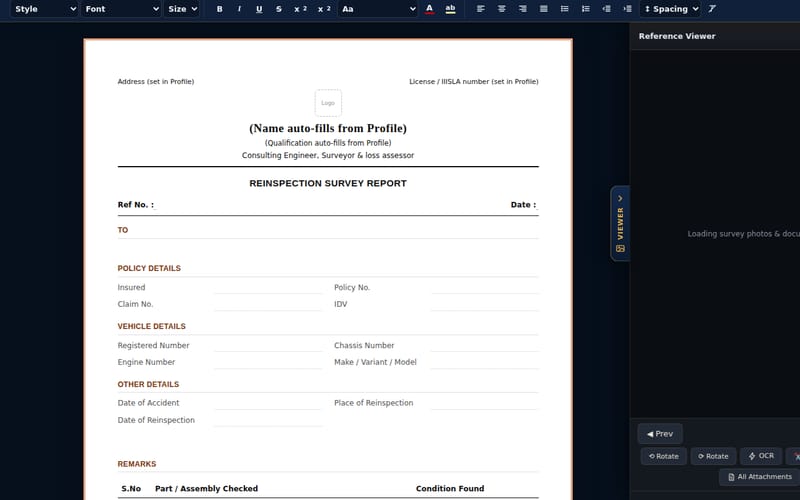Insert a bulleted list
This screenshot has height=500, width=800.
pyautogui.click(x=565, y=9)
